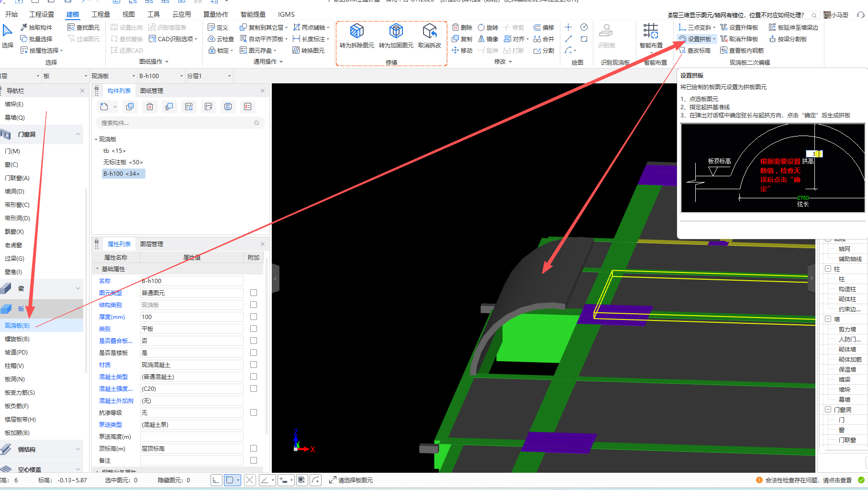Screen dimensions: 868x490
Task: Collapse the 门窗洞 navigation group
Action: [x=78, y=134]
